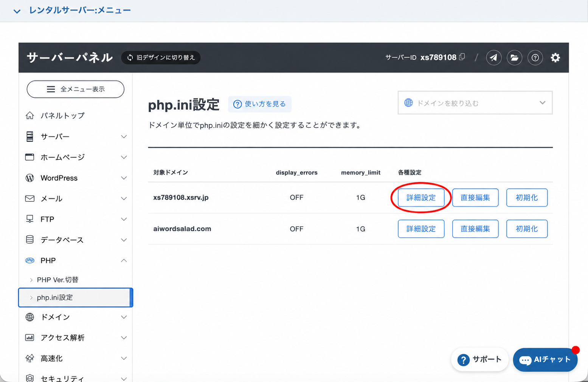Click the globe icon beside ドメイン menu
The height and width of the screenshot is (382, 588).
[x=30, y=317]
